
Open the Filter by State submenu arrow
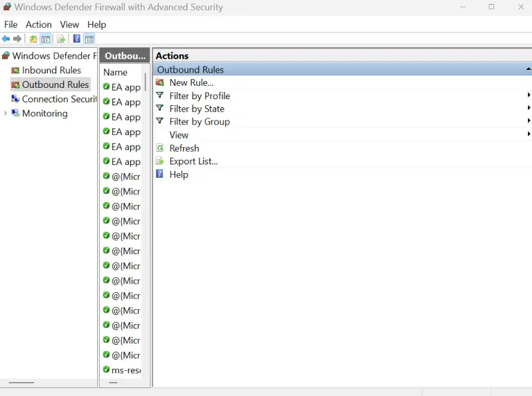pyautogui.click(x=528, y=108)
